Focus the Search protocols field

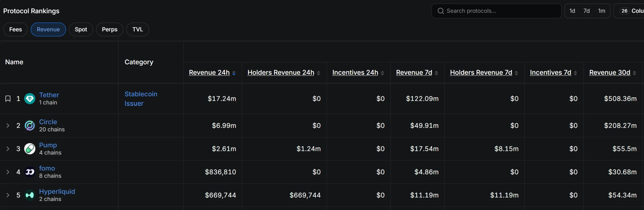[496, 11]
